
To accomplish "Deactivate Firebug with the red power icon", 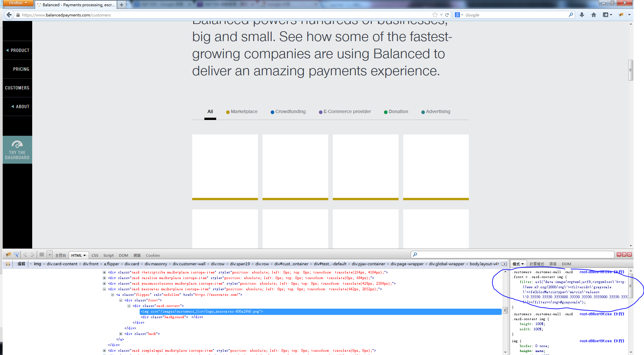I will pyautogui.click(x=630, y=254).
